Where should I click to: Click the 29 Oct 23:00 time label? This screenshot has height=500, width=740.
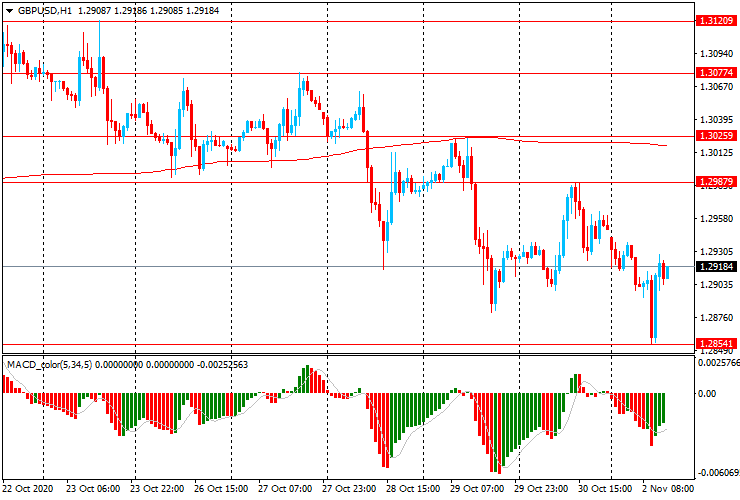(541, 488)
